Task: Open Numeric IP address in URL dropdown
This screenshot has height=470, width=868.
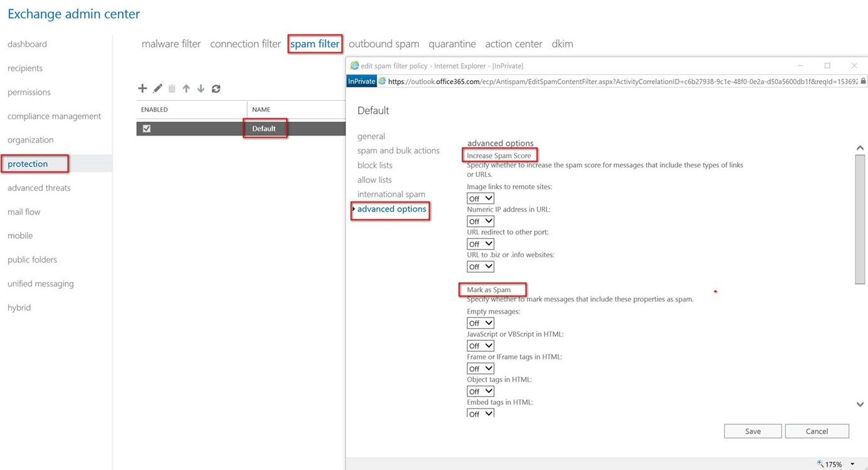Action: tap(480, 221)
